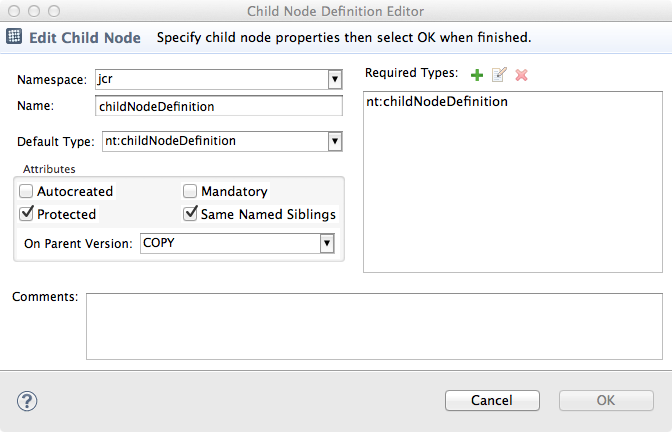
Task: Disable the Same Named Siblings checkbox
Action: [190, 214]
